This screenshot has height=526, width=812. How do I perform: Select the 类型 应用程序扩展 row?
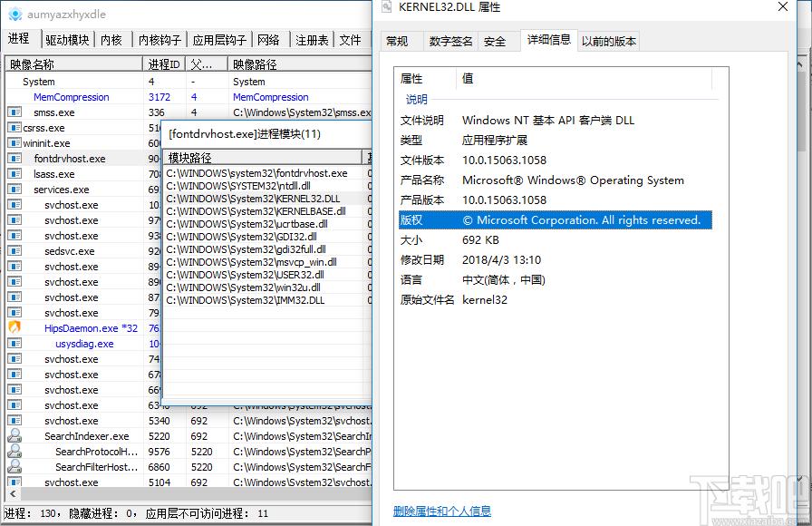pyautogui.click(x=556, y=140)
